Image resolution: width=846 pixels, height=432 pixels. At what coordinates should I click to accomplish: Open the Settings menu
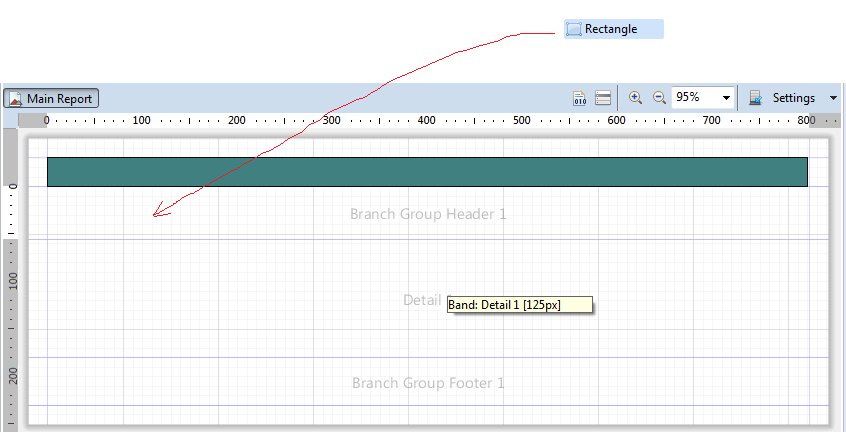(794, 98)
